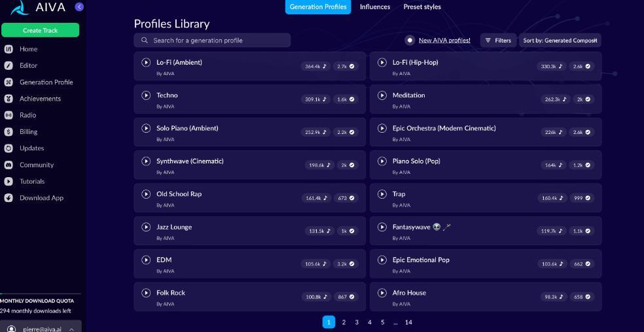Viewport: 644px width, 332px height.
Task: Switch to the Influences tab
Action: [x=375, y=7]
